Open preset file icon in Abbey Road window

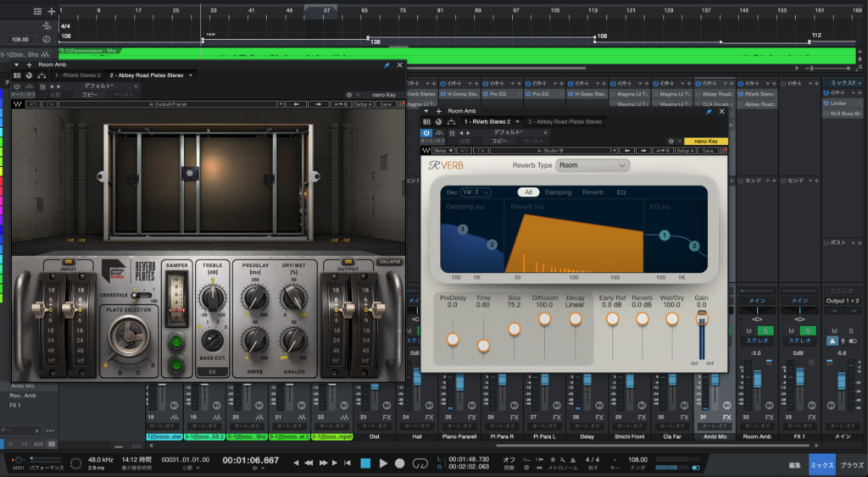click(x=42, y=86)
